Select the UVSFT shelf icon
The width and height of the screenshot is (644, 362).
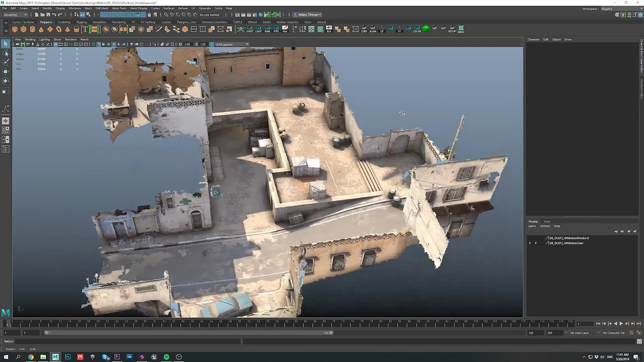tap(250, 29)
